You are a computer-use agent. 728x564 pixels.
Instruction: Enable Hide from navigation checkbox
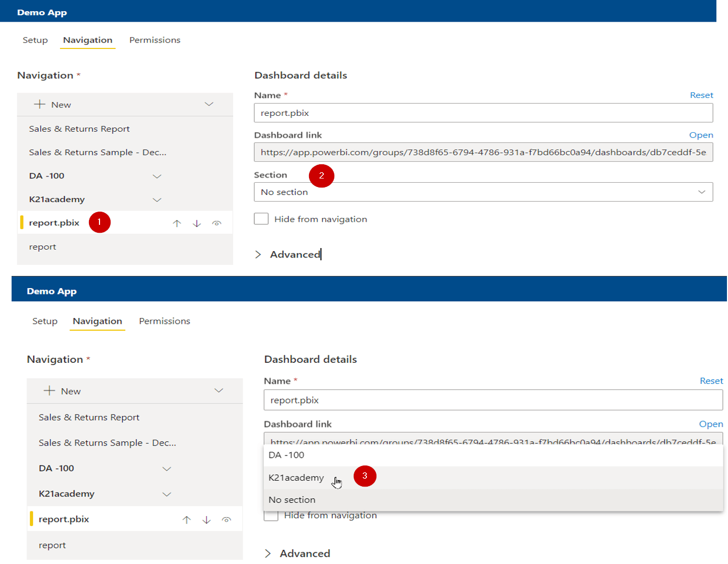point(261,219)
